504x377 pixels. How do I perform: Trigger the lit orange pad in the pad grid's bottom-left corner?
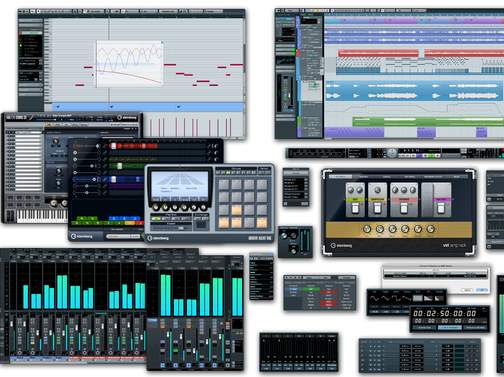coord(223,222)
